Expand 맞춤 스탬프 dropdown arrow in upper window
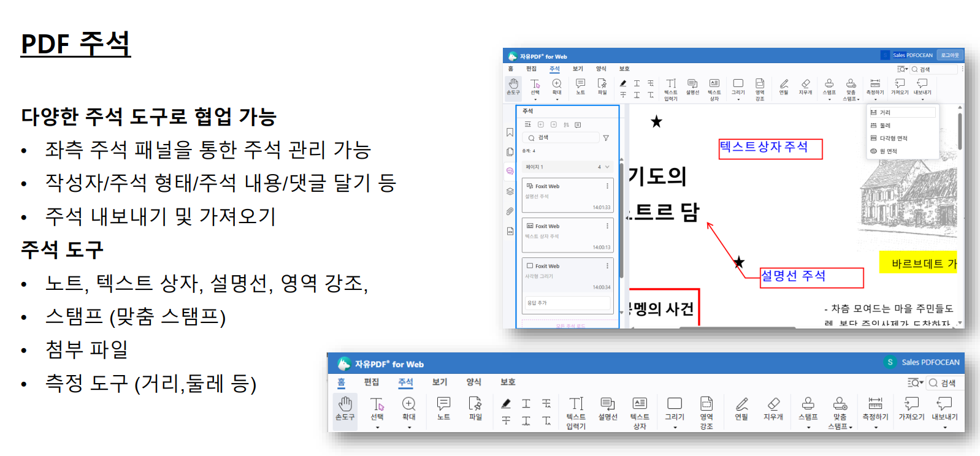The height and width of the screenshot is (456, 980). click(859, 99)
